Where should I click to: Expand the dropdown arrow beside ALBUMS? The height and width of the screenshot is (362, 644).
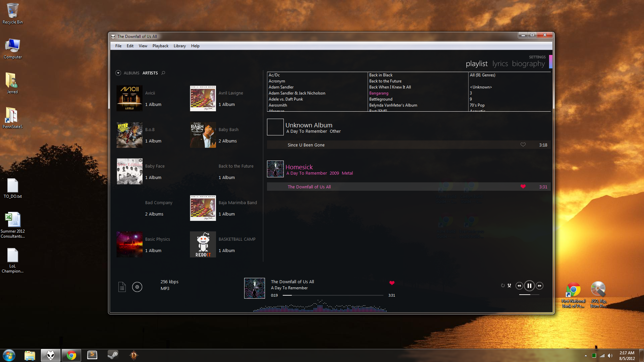[118, 73]
